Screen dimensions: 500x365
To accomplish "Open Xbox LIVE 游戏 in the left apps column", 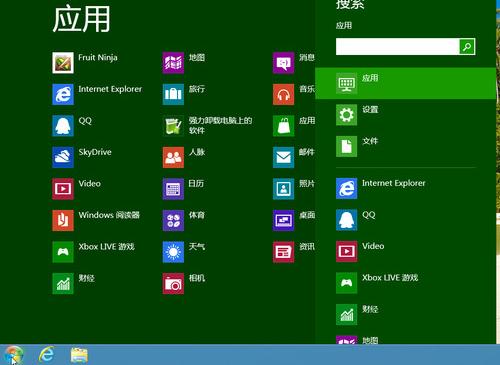I will coord(93,252).
